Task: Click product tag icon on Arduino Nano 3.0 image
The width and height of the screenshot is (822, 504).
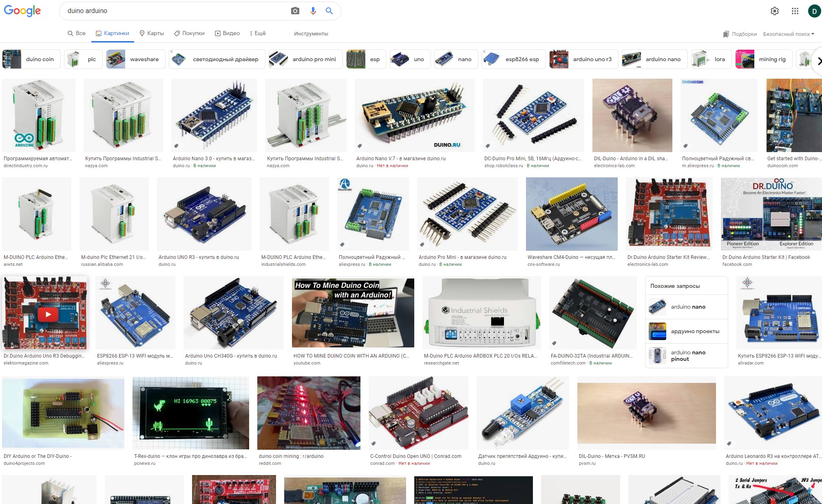Action: 176,146
